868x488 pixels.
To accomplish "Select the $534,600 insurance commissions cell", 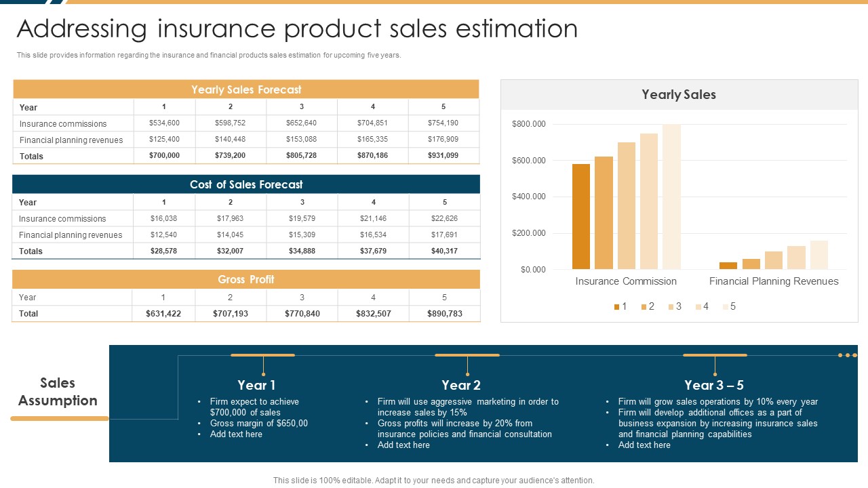I will point(165,123).
